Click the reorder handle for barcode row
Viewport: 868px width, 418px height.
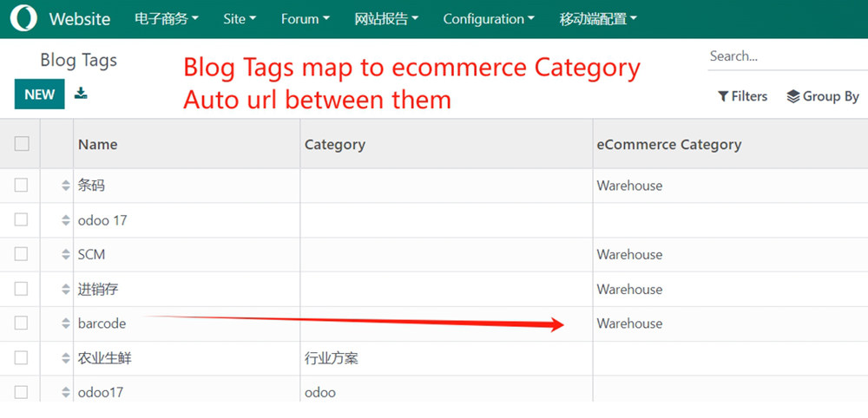[x=66, y=324]
